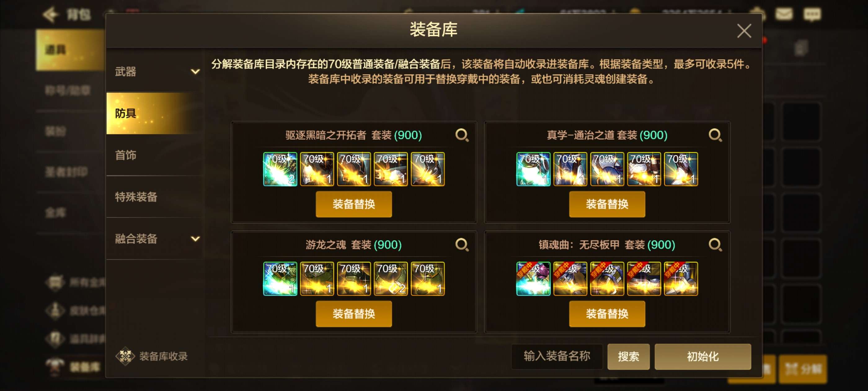Image resolution: width=868 pixels, height=391 pixels.
Task: Click the 搜索 button
Action: click(628, 357)
